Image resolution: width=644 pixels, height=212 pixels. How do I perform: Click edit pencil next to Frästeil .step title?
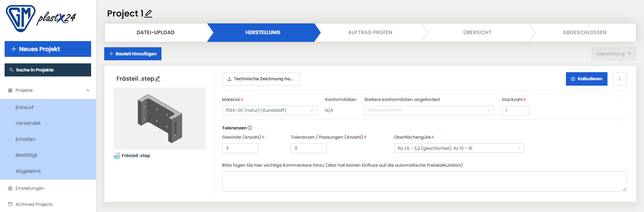pyautogui.click(x=158, y=79)
